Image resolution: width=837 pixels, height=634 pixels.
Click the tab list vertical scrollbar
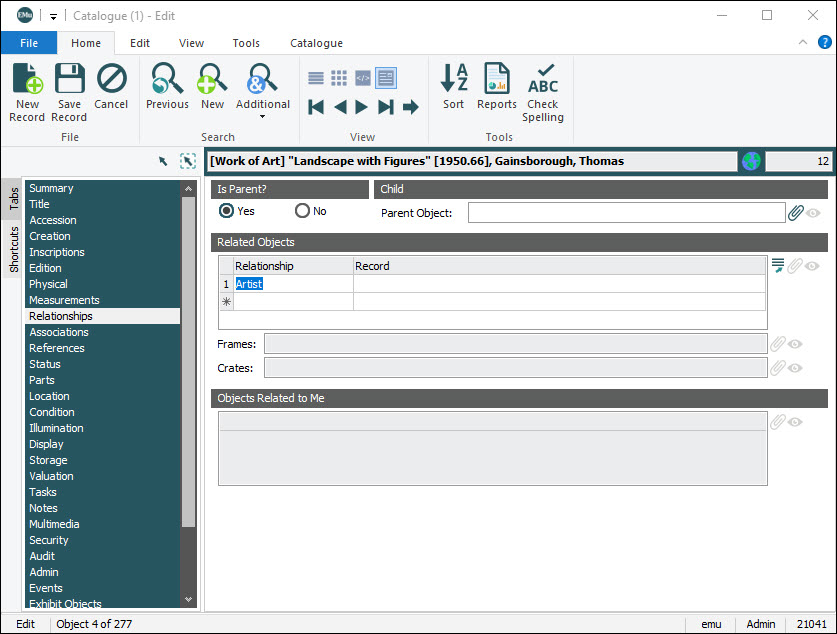188,360
